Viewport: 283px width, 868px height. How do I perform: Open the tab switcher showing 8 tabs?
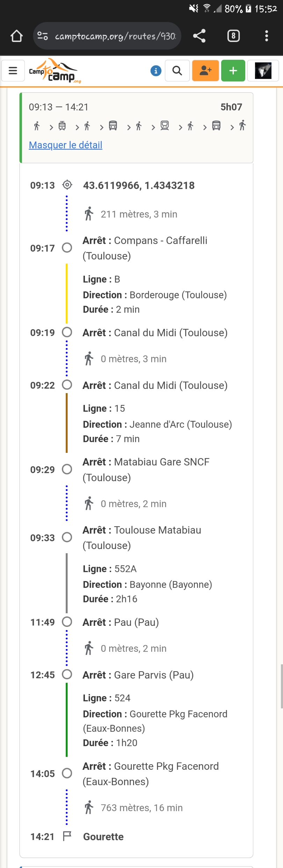(233, 36)
